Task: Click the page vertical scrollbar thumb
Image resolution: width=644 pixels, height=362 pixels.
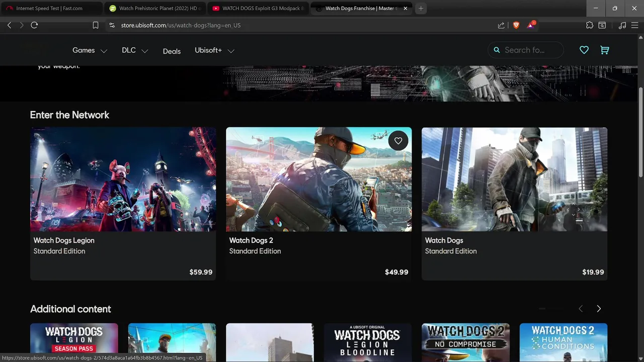Action: 640,132
